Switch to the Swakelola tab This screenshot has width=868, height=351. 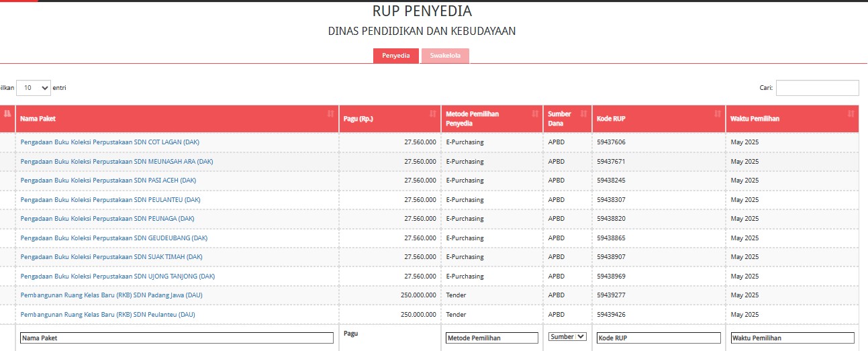pos(445,56)
